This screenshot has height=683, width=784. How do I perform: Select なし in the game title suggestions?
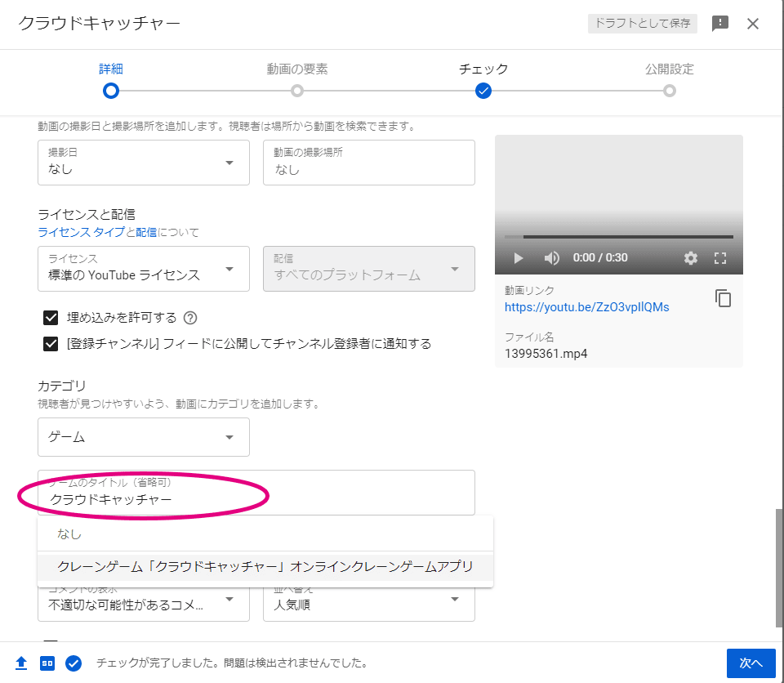tap(265, 533)
